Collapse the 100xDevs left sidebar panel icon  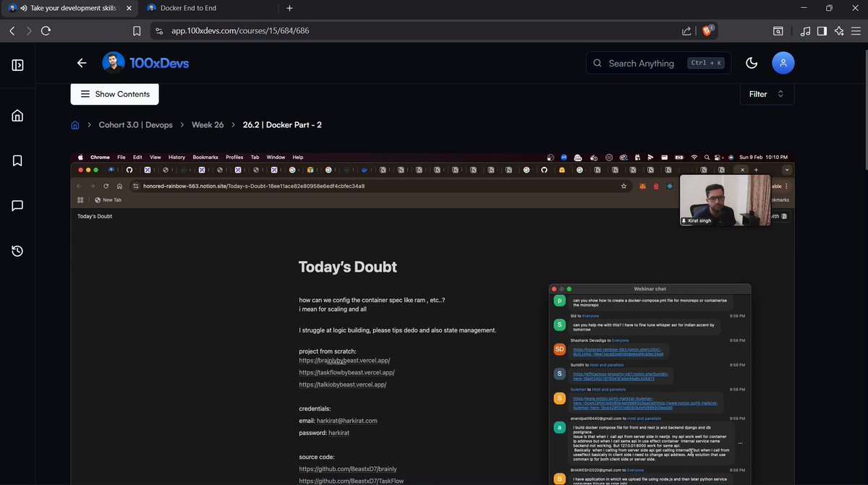coord(17,64)
